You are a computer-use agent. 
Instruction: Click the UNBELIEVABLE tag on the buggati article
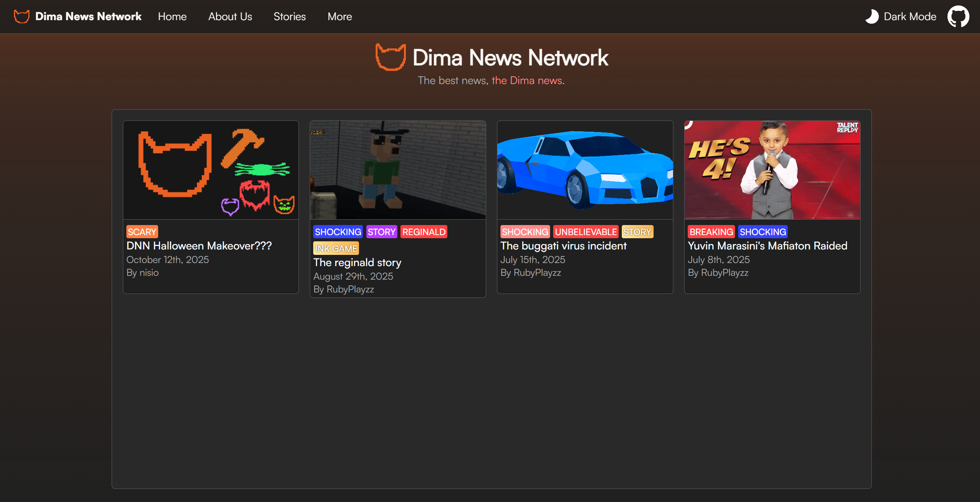tap(586, 232)
